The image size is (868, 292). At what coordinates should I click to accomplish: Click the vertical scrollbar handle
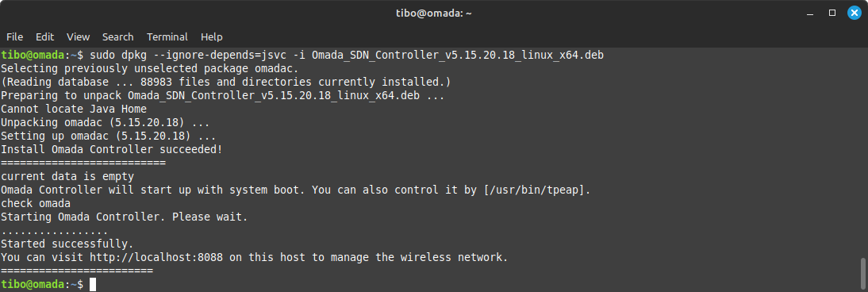863,273
